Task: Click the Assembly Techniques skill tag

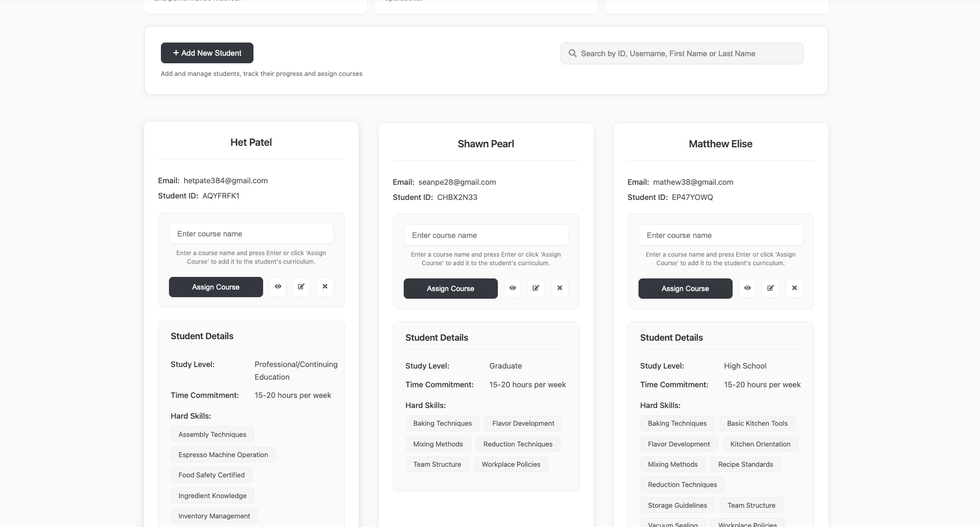Action: pyautogui.click(x=212, y=434)
